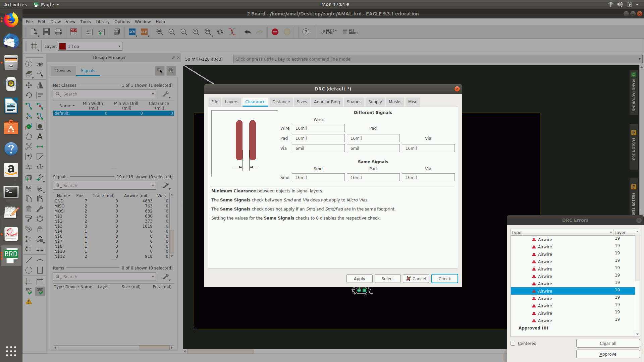Open Firefox from the dock
This screenshot has height=362, width=644.
(x=11, y=20)
